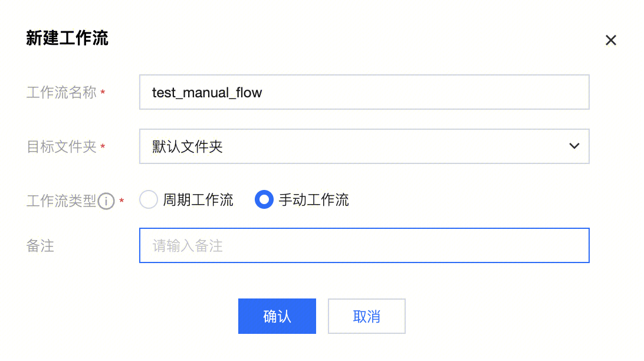Select the 周期工作流 radio button

(149, 200)
